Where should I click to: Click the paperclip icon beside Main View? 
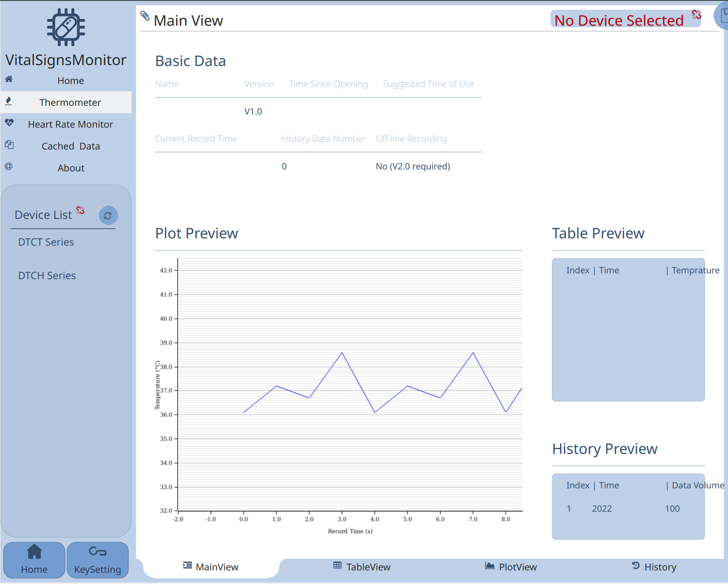tap(145, 16)
